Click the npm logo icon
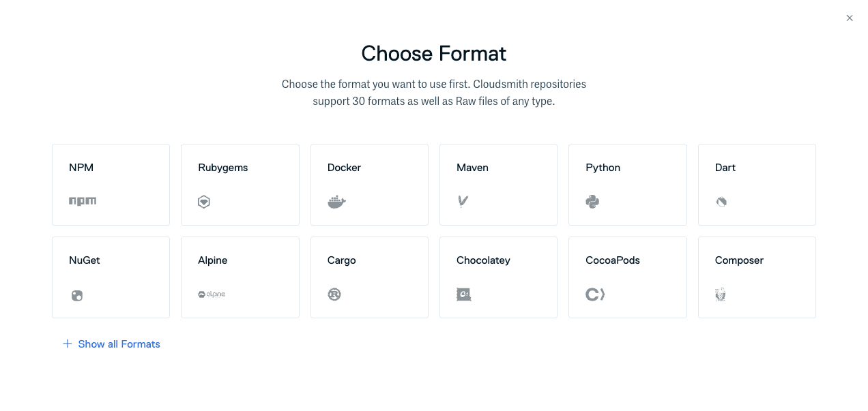868x411 pixels. 83,201
